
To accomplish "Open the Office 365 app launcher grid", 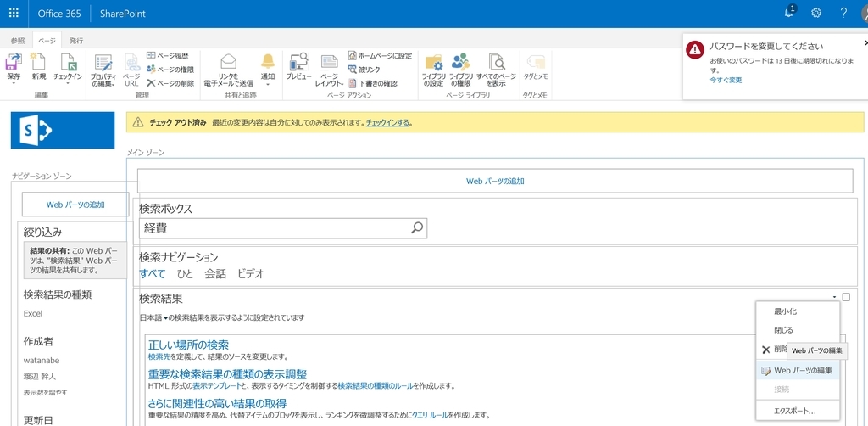I will (x=14, y=14).
